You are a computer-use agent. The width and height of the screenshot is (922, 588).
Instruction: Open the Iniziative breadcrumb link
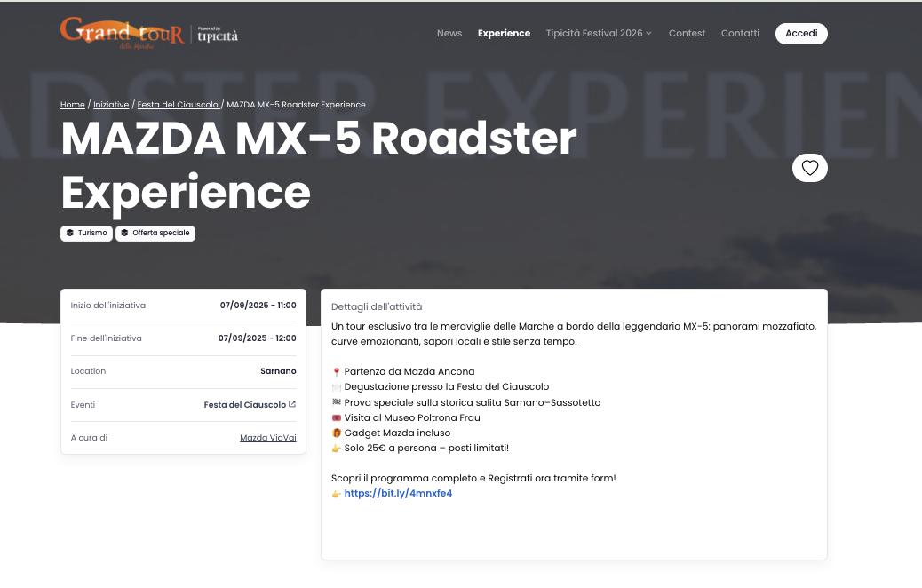111,105
